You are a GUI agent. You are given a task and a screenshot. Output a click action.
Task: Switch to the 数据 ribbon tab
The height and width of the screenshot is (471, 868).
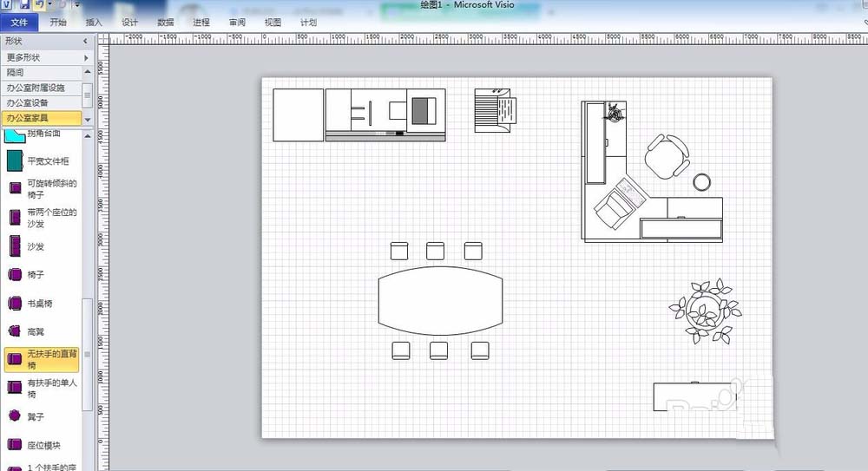coord(165,23)
